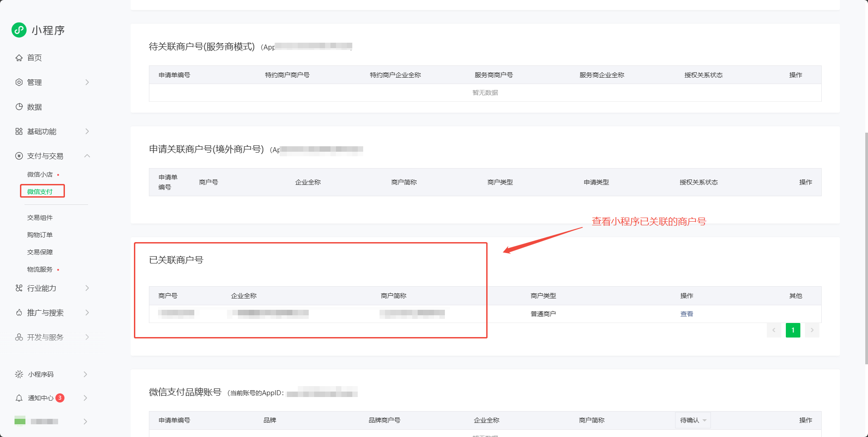Click the flame icon beside 推广与搜索
Image resolution: width=868 pixels, height=437 pixels.
click(x=19, y=313)
